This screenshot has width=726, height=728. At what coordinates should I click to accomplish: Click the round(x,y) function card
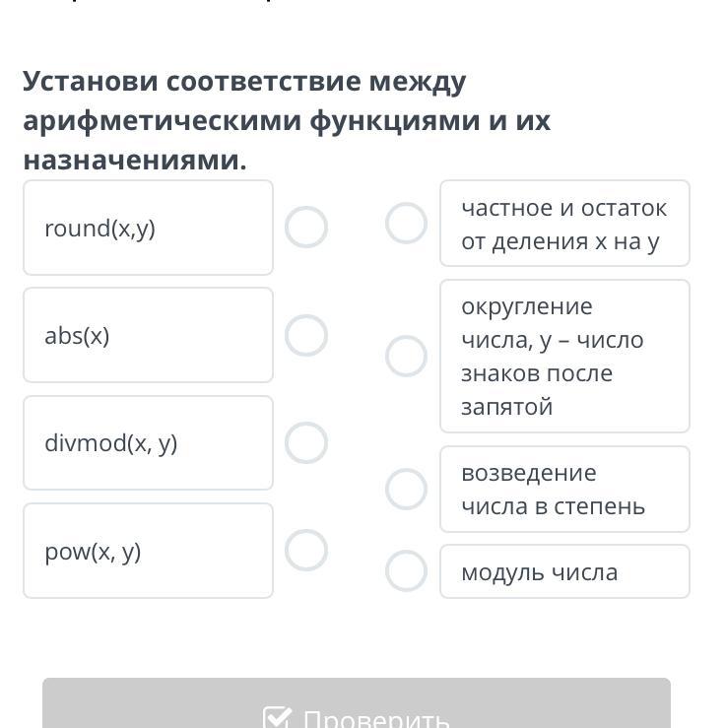click(x=148, y=228)
